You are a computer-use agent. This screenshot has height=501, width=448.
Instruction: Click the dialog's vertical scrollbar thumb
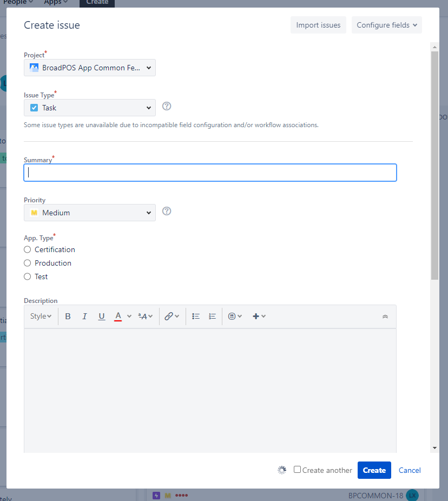tap(434, 165)
